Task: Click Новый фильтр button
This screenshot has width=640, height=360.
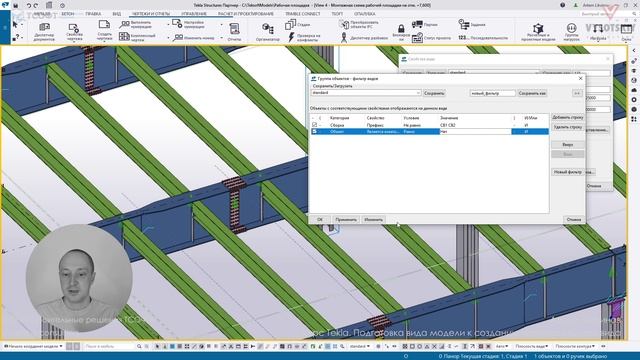Action: pyautogui.click(x=567, y=172)
